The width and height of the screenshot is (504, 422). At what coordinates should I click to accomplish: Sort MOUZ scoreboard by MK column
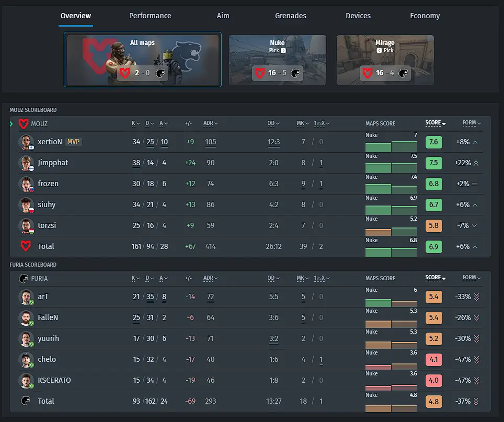[x=303, y=123]
